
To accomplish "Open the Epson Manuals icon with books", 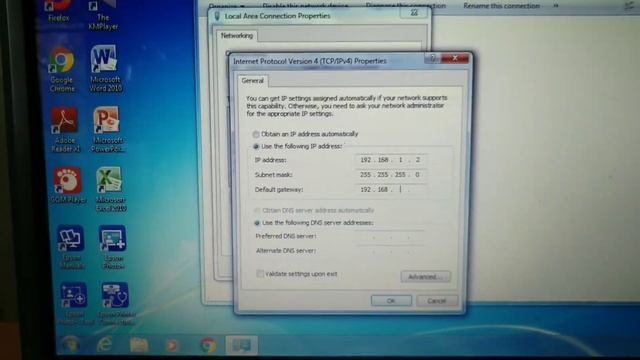I will click(71, 247).
